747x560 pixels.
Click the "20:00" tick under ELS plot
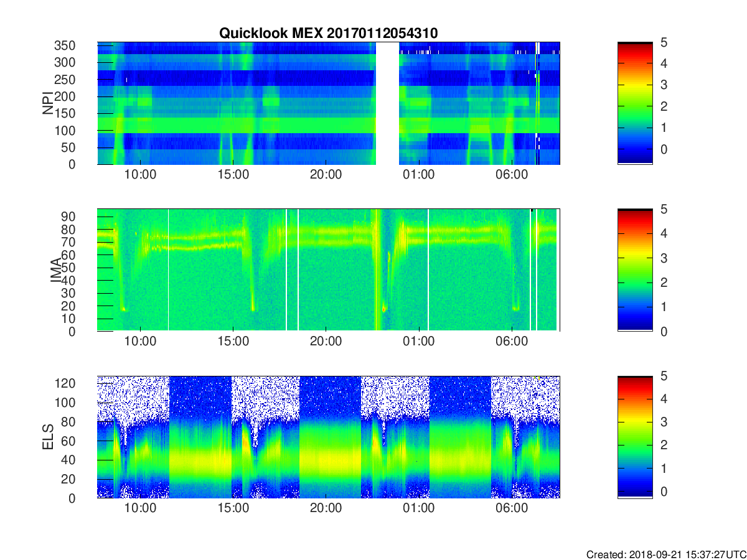click(x=326, y=508)
